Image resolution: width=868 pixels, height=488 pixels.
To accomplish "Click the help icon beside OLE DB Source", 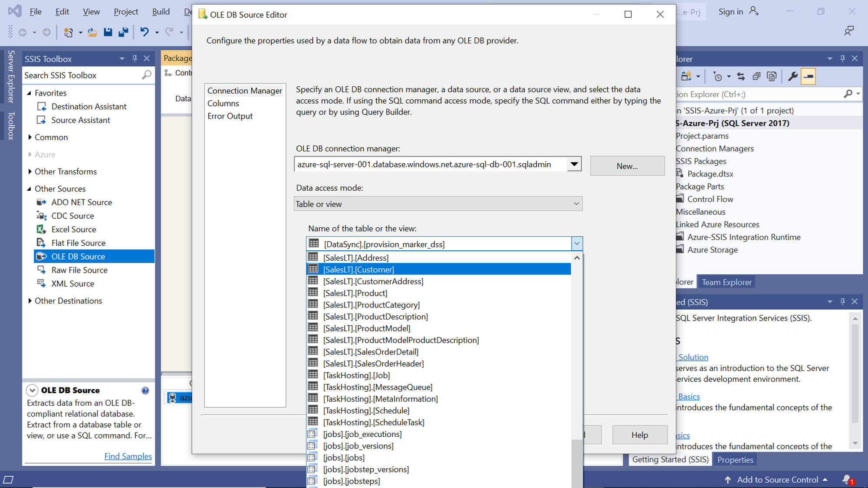I will (x=145, y=390).
